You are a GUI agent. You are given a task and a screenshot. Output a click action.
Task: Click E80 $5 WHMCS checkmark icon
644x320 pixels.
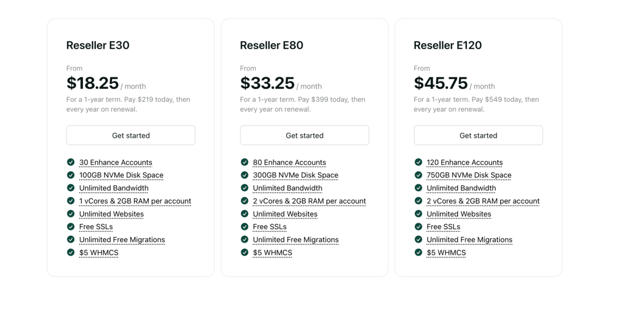tap(245, 252)
